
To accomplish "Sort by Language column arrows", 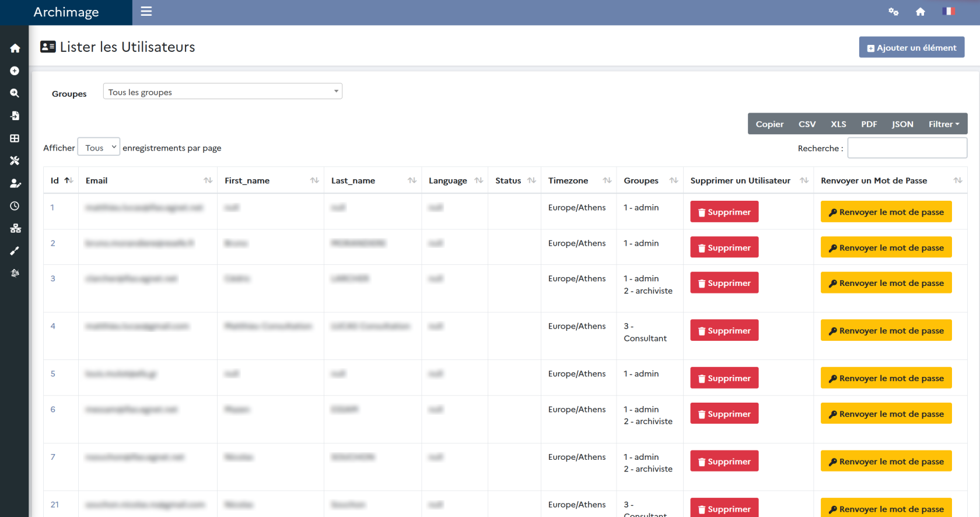I will [x=479, y=180].
